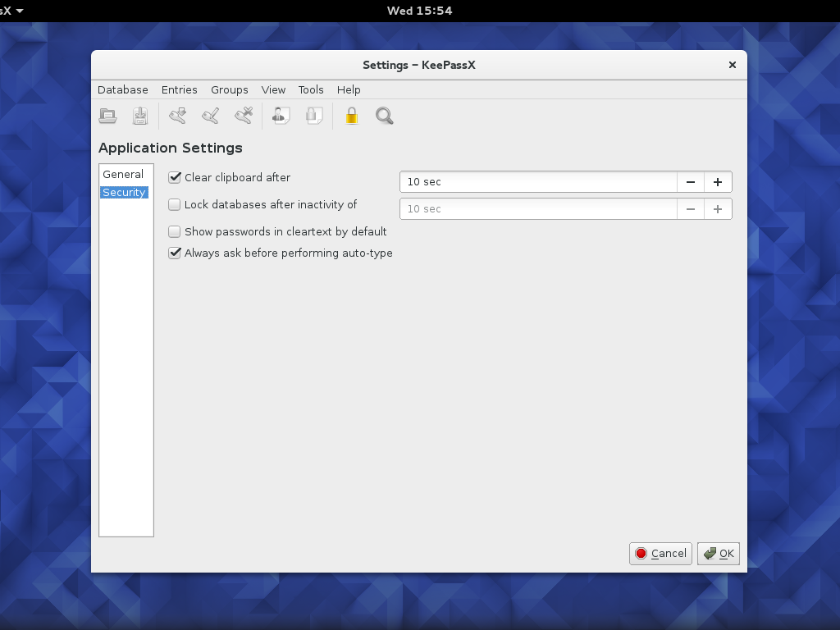The width and height of the screenshot is (840, 630).
Task: Click the Open database toolbar icon
Action: click(107, 116)
